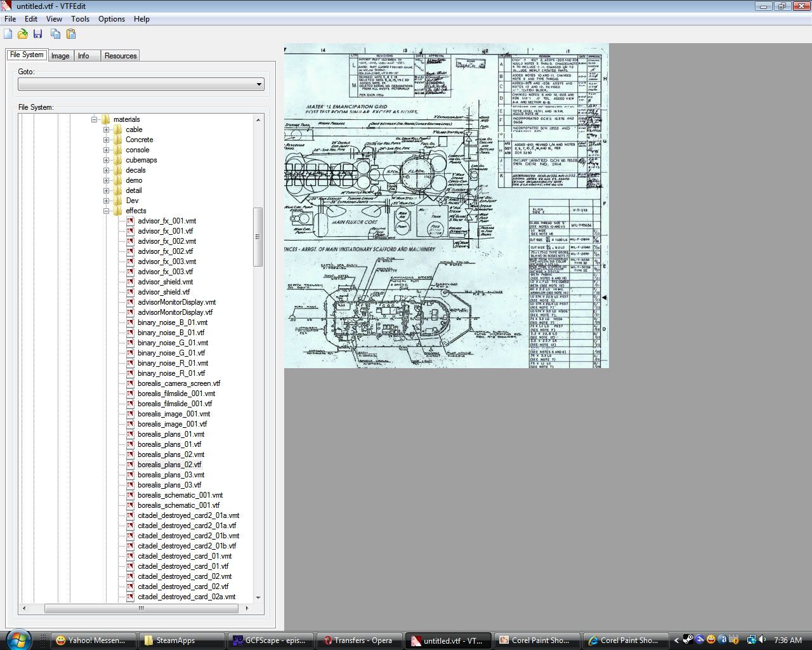
Task: Click the advisor_fx_001.vmt file icon
Action: click(130, 221)
